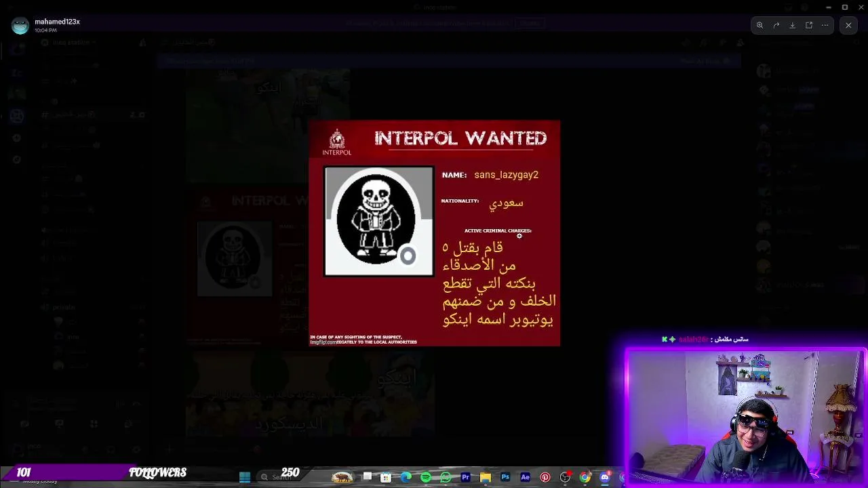Open Microsoft Edge from the taskbar
868x488 pixels.
(x=406, y=477)
